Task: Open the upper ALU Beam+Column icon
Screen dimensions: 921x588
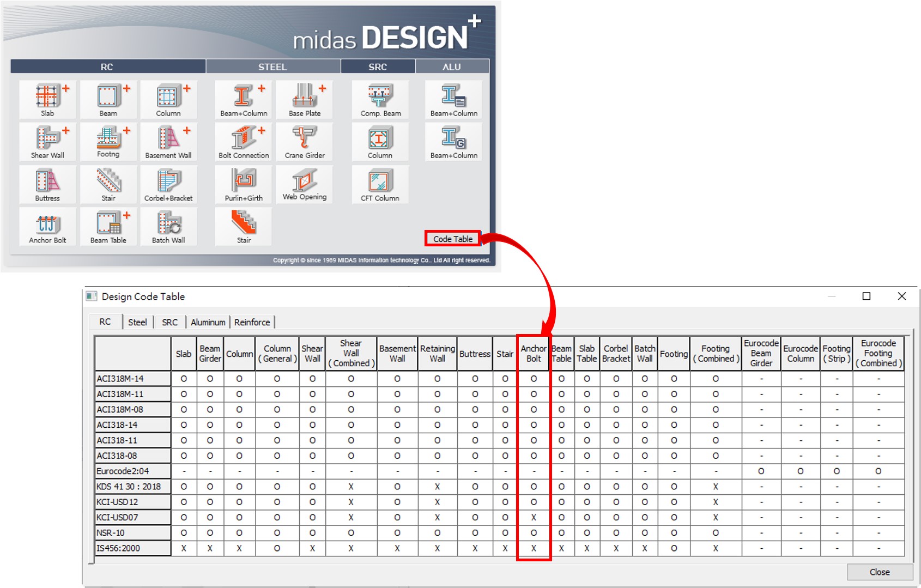Action: (x=454, y=100)
